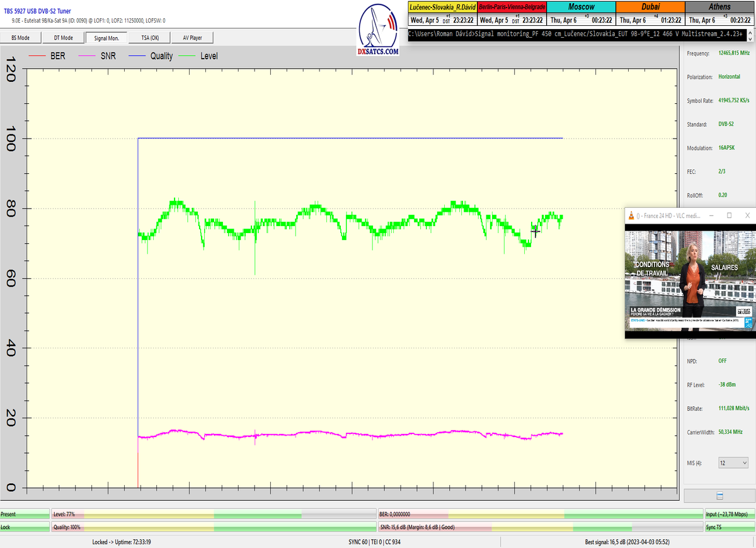Toggle the Present status indicator
This screenshot has height=548, width=756.
(x=25, y=515)
